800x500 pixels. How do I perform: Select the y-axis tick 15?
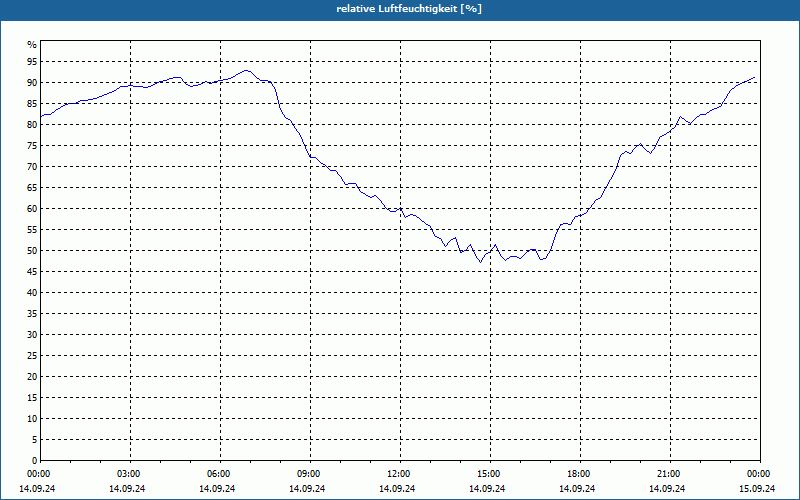pos(32,397)
